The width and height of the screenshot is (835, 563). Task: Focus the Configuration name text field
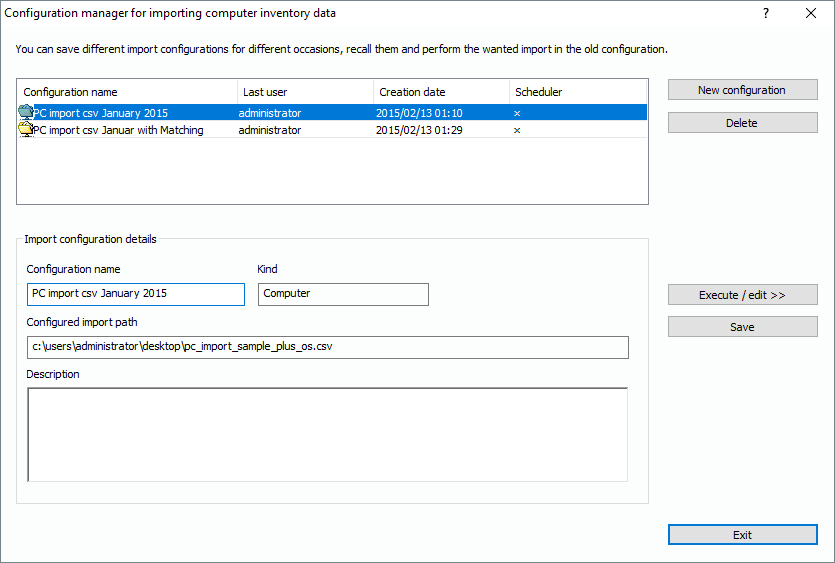[x=135, y=294]
